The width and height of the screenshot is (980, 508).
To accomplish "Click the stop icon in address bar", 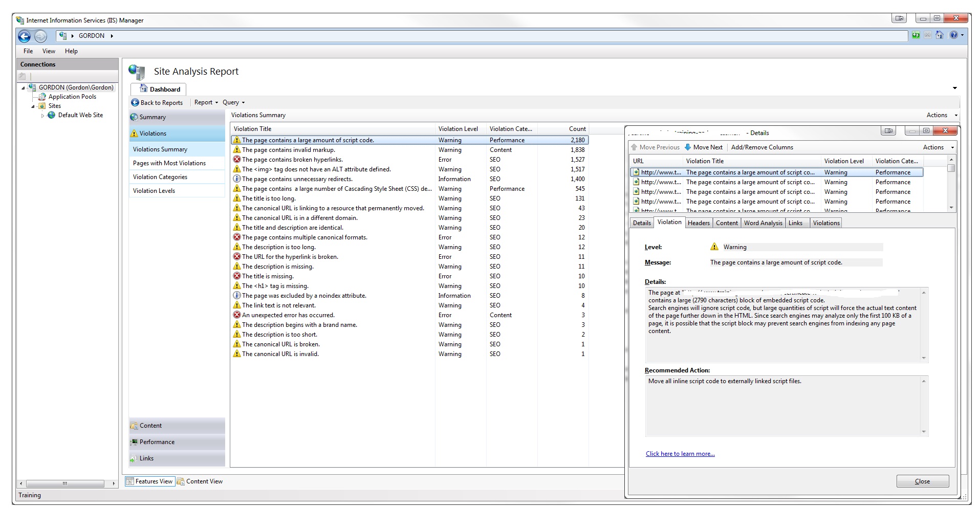I will coord(927,35).
